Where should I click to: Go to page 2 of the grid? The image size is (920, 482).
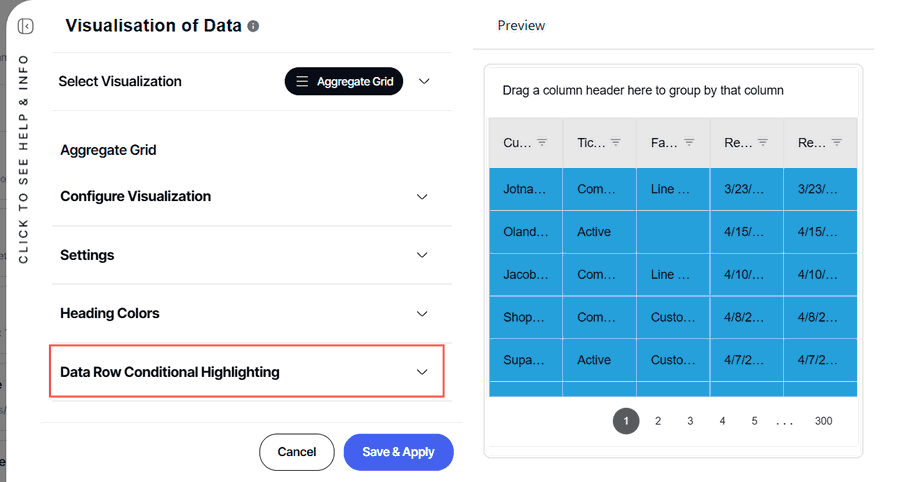(x=658, y=422)
